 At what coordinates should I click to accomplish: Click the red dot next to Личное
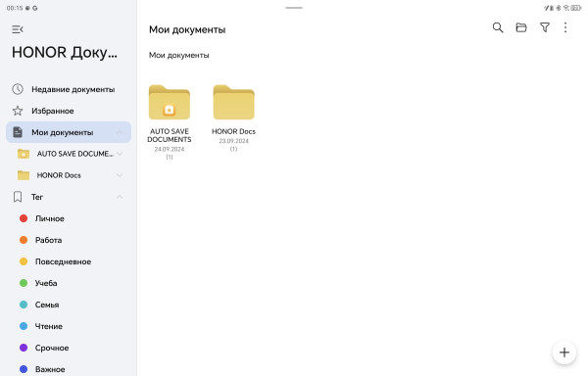tap(24, 218)
